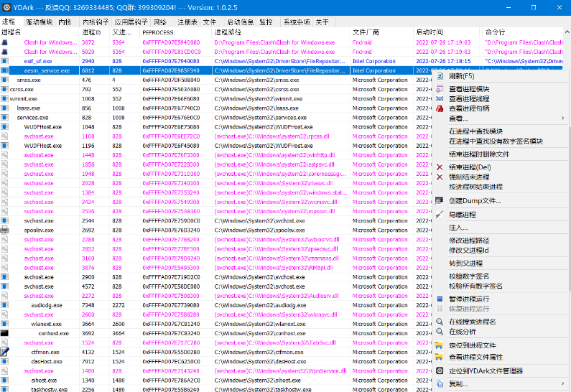Screen dimensions: 571x392
Task: Click the red X beside 强制结束进程
Action: point(440,177)
